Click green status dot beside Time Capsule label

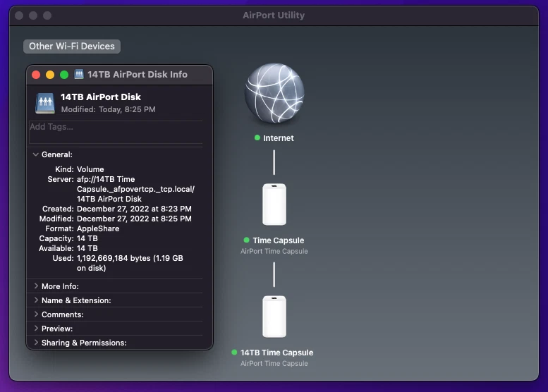246,240
